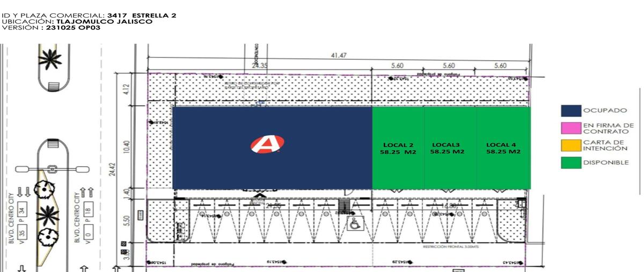Click the wheelchair accessible parking symbol
Screen dimensions: 644x272
(x=354, y=224)
